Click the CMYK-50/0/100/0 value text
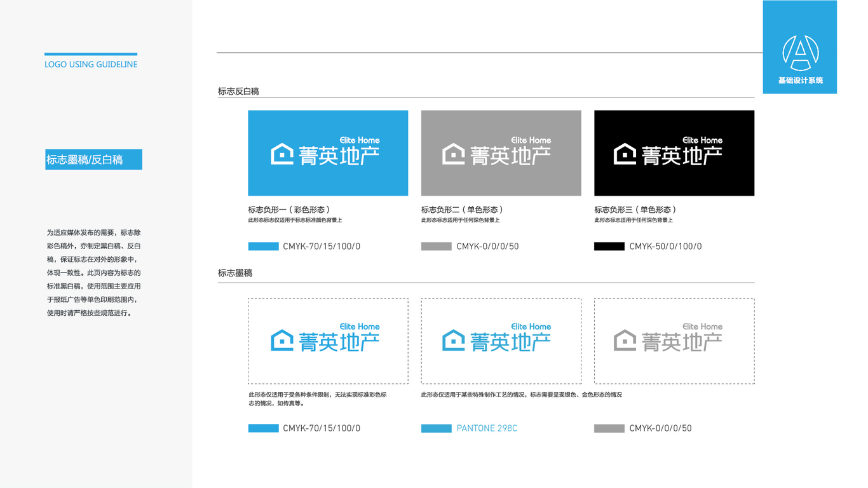 pos(665,247)
